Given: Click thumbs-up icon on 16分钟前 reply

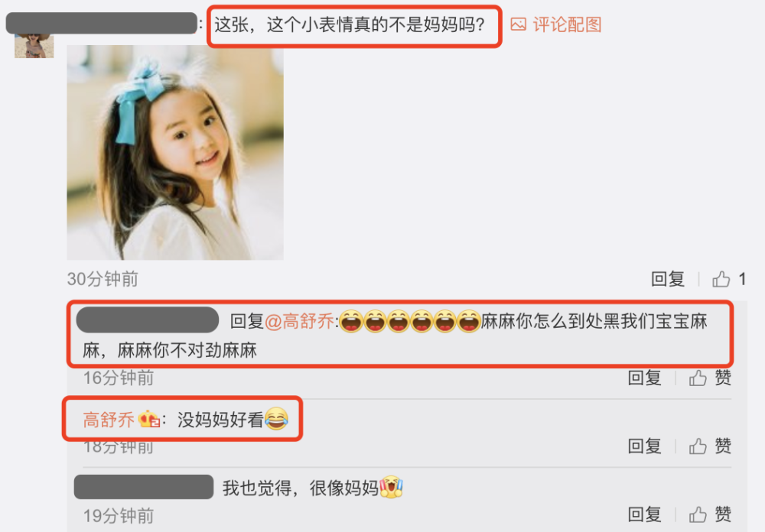Looking at the screenshot, I should [698, 378].
